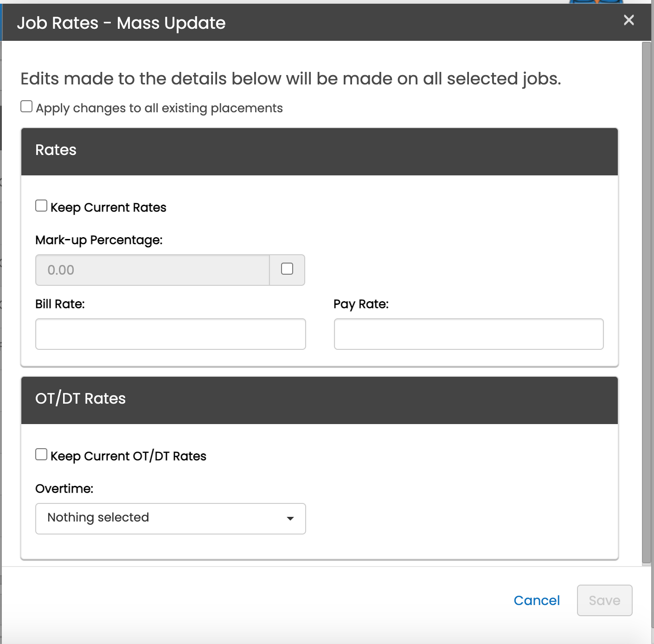Click into the Pay Rate text box
The width and height of the screenshot is (654, 644).
468,334
